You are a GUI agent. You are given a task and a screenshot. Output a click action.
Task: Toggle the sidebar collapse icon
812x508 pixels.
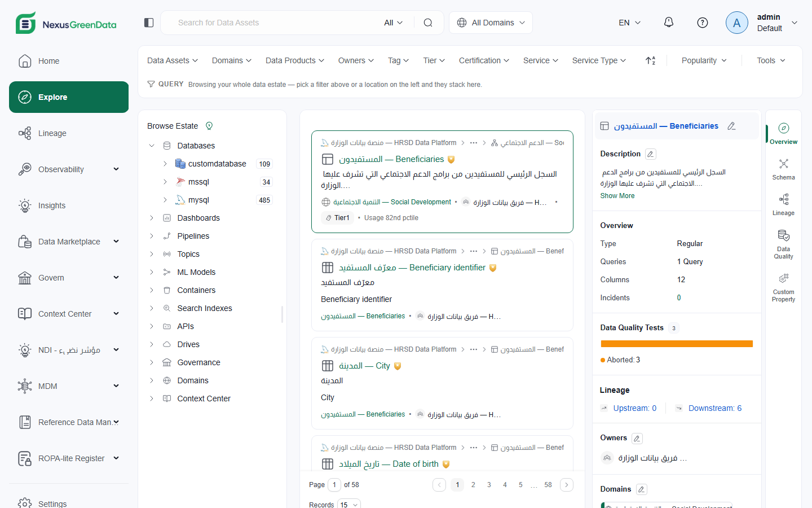pos(149,23)
